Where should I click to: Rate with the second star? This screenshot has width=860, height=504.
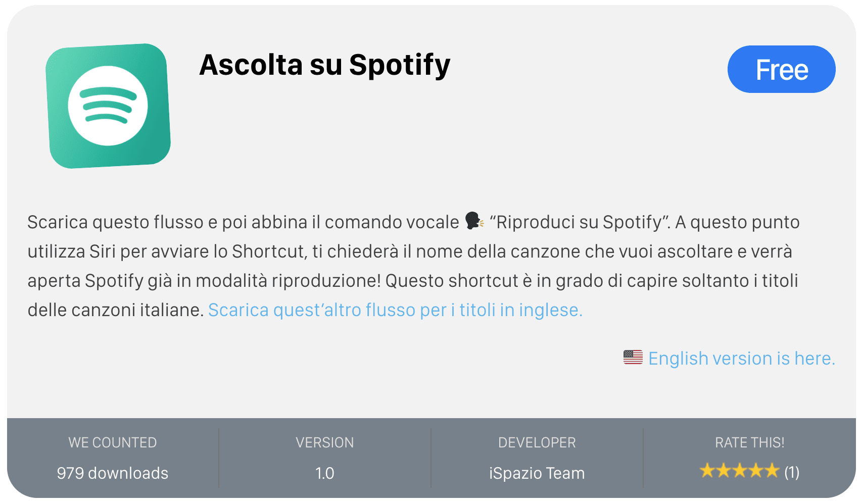point(723,471)
